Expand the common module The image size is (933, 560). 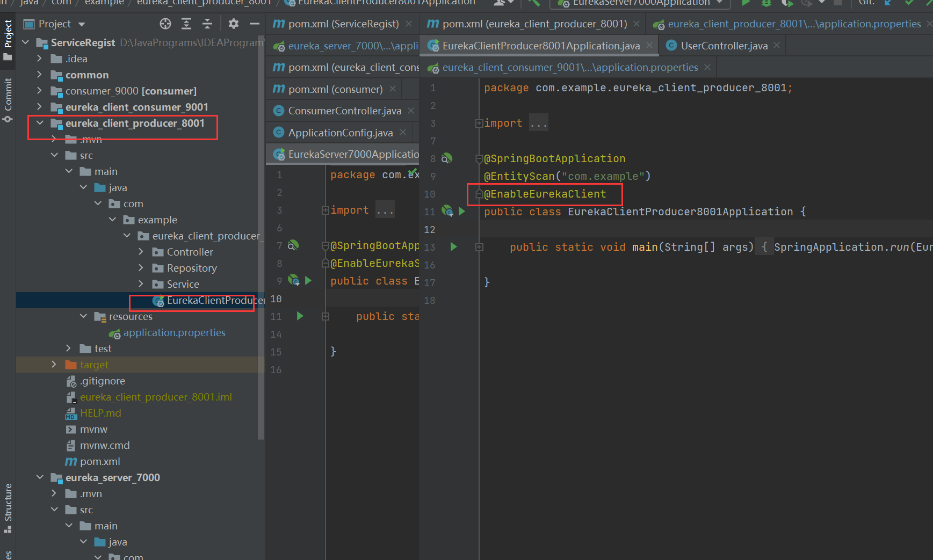pyautogui.click(x=39, y=74)
